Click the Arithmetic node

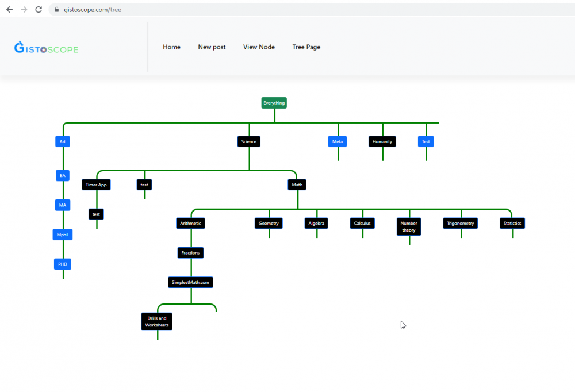pos(190,223)
